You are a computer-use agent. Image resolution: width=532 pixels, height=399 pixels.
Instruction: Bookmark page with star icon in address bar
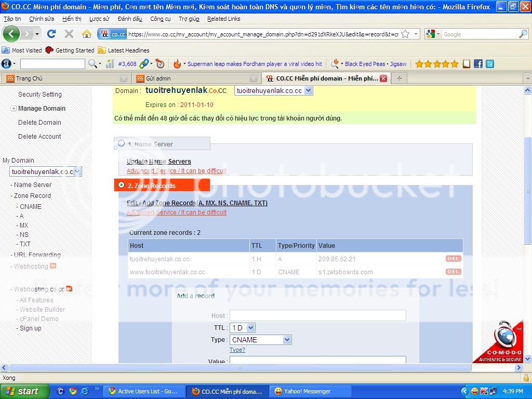point(405,34)
